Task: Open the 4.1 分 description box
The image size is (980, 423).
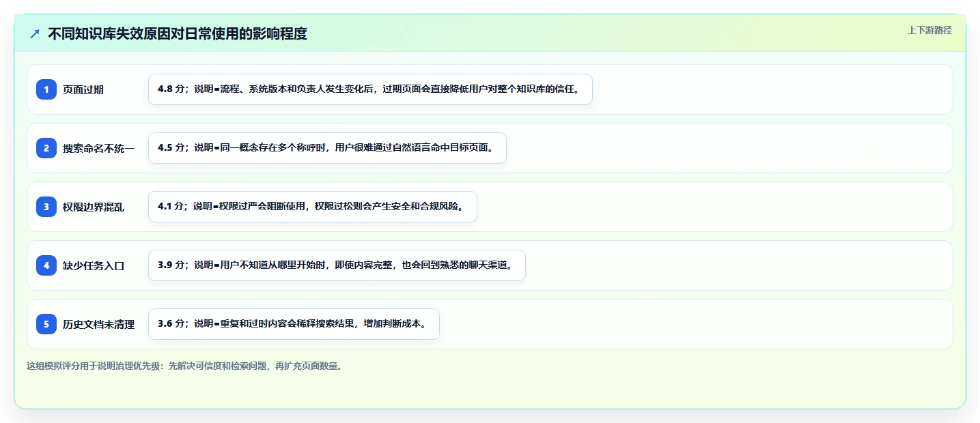Action: 312,207
